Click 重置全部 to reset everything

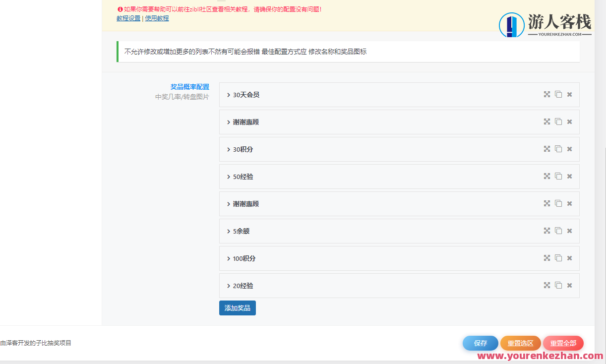tap(563, 343)
